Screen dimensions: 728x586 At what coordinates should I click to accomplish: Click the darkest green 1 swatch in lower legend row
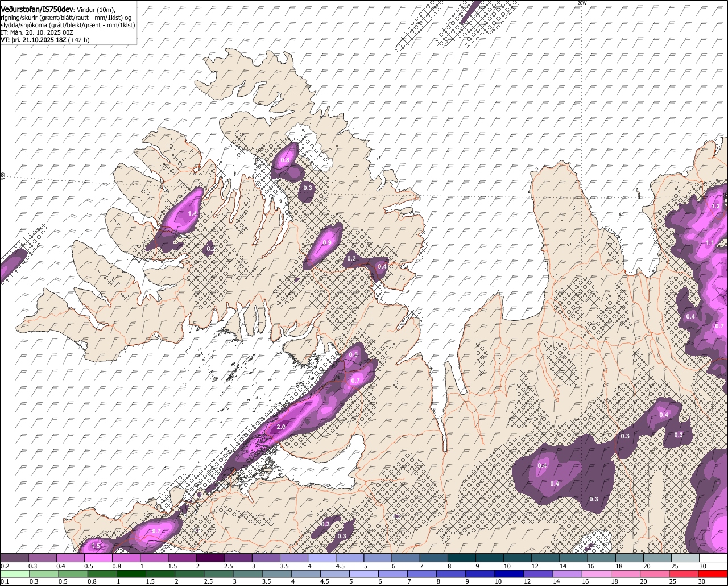click(131, 573)
